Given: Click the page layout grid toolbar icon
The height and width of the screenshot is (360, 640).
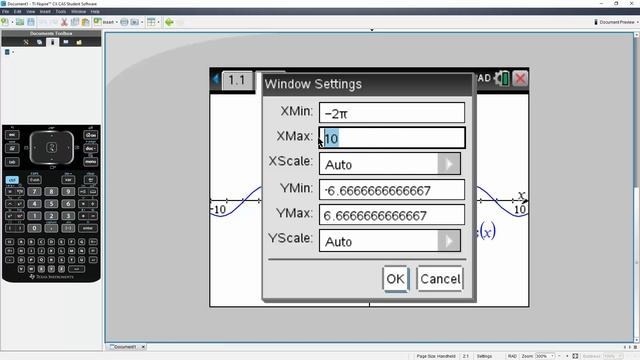Looking at the screenshot, I should coord(151,22).
